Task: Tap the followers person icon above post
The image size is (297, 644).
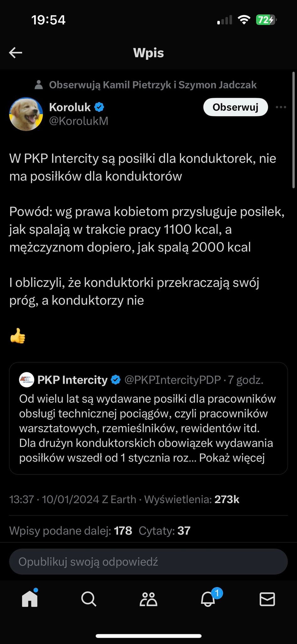Action: coord(39,85)
